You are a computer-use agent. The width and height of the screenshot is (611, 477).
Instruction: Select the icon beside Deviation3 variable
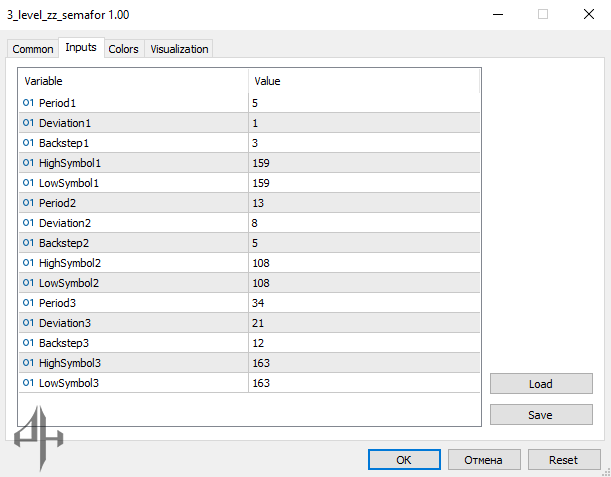(x=28, y=323)
